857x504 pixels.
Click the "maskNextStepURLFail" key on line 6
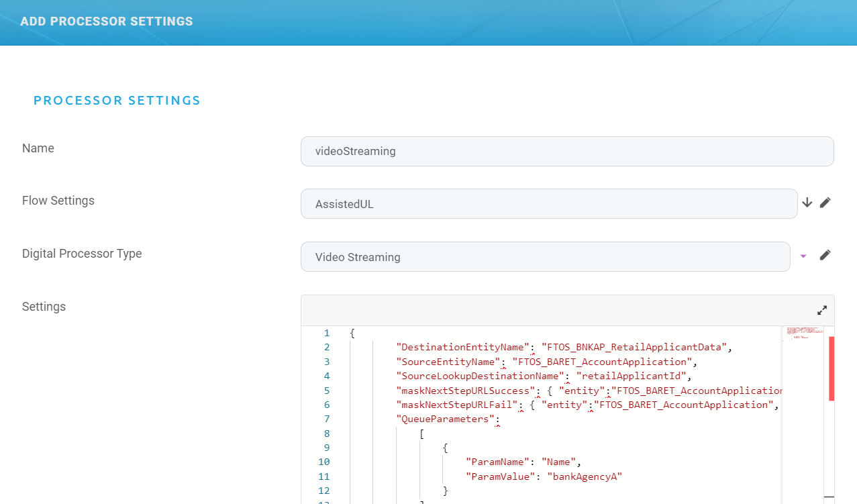[x=456, y=405]
